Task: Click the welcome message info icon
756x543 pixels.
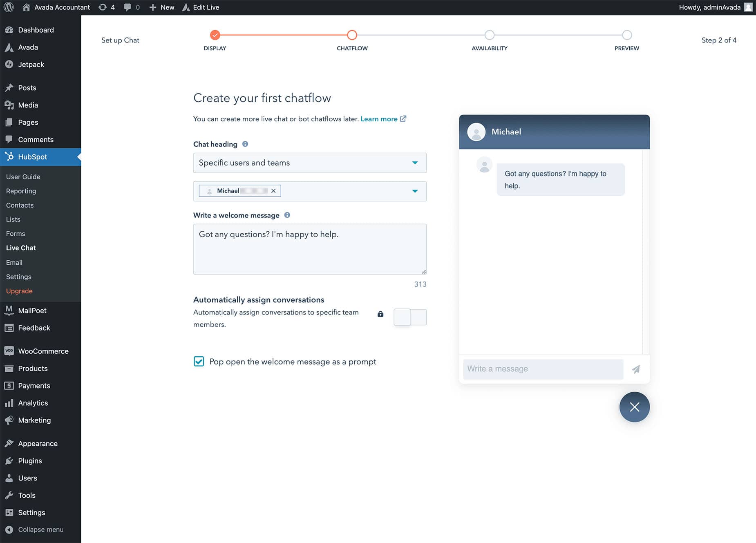Action: tap(287, 215)
